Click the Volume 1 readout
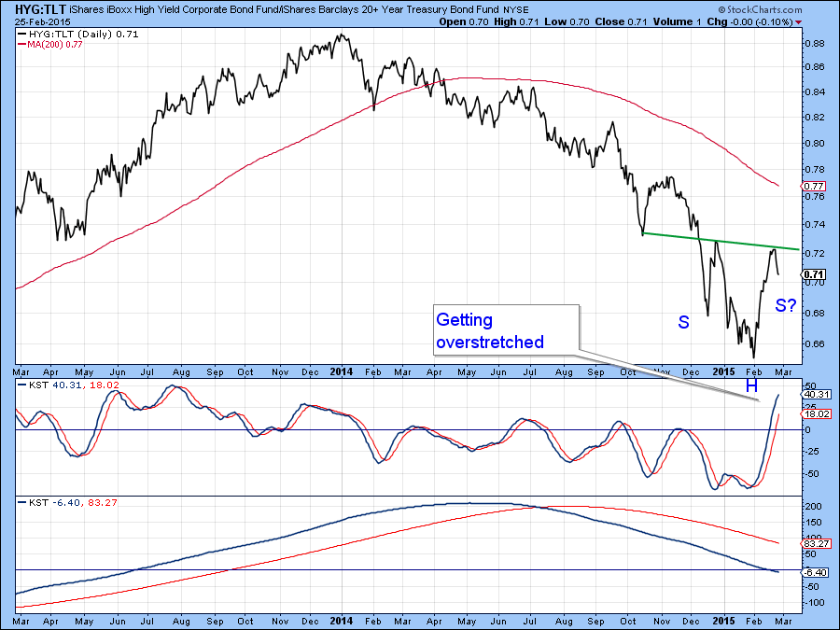The width and height of the screenshot is (840, 630). [678, 22]
